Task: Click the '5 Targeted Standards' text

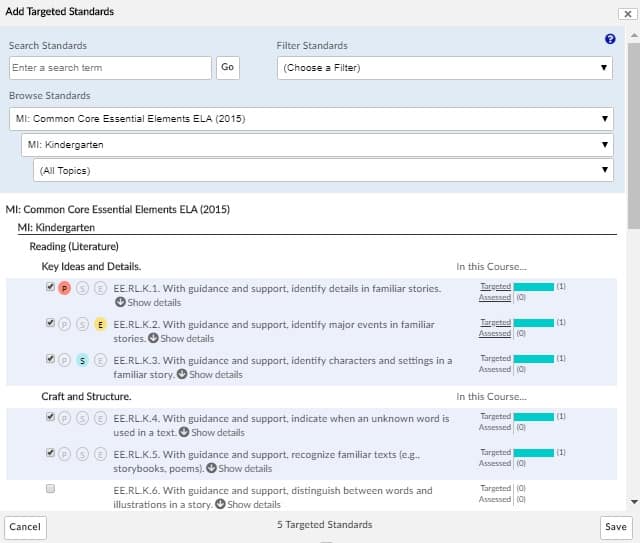Action: pyautogui.click(x=324, y=525)
